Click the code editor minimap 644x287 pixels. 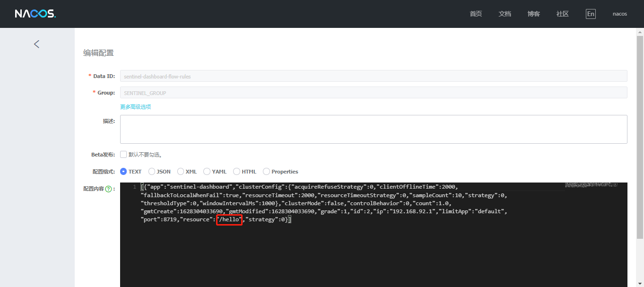point(591,186)
